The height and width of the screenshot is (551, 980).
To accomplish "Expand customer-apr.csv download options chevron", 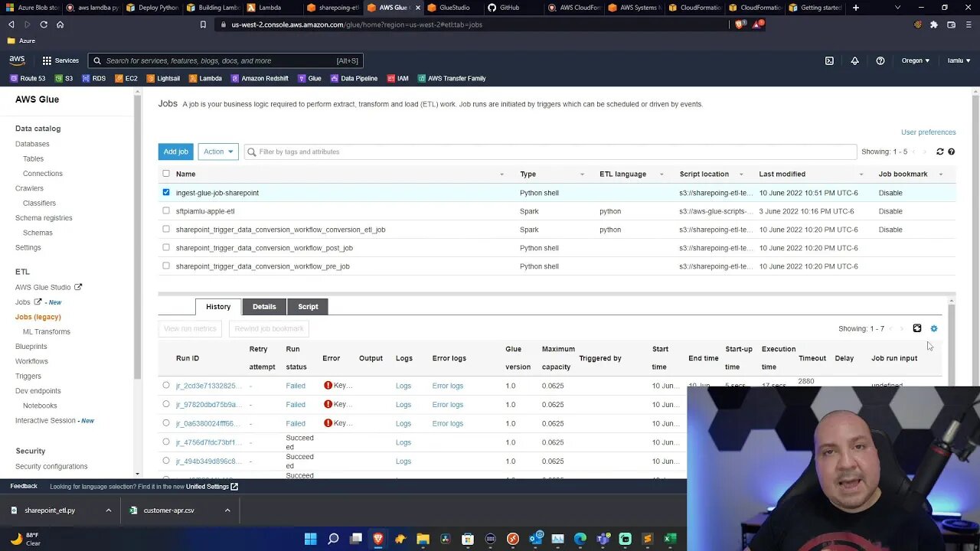I will click(x=227, y=510).
